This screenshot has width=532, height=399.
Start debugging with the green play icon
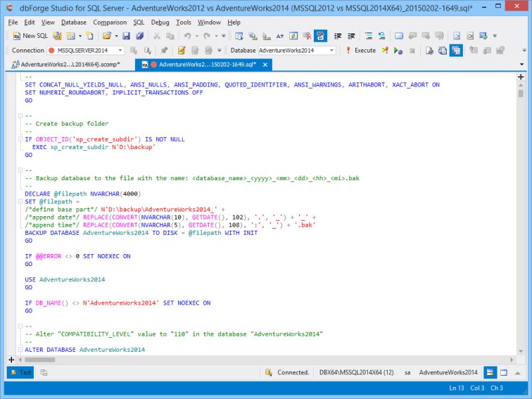(398, 51)
